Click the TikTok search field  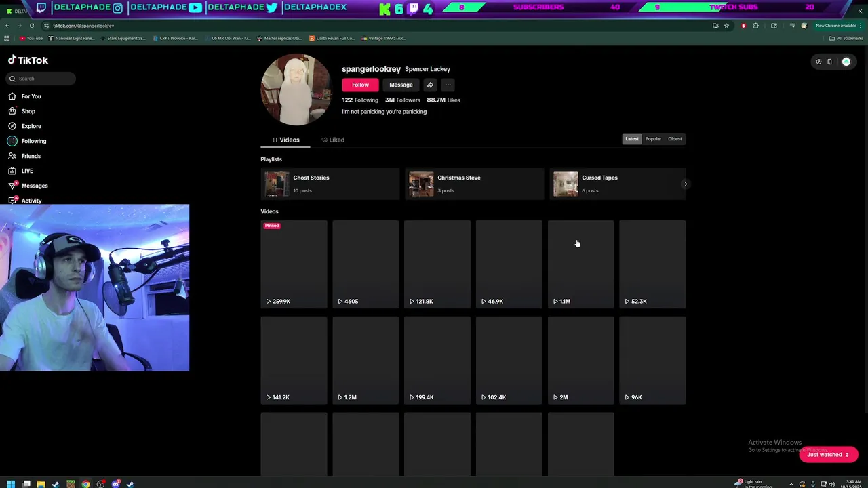pyautogui.click(x=42, y=79)
